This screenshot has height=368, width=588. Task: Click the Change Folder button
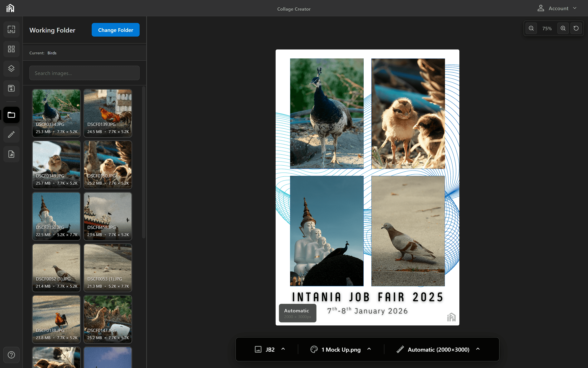[x=116, y=30]
